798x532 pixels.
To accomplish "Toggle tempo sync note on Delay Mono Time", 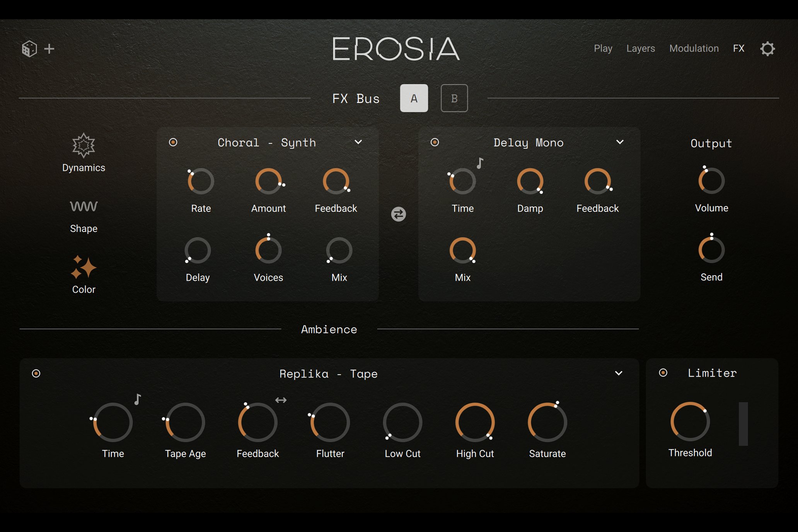I will pos(480,163).
